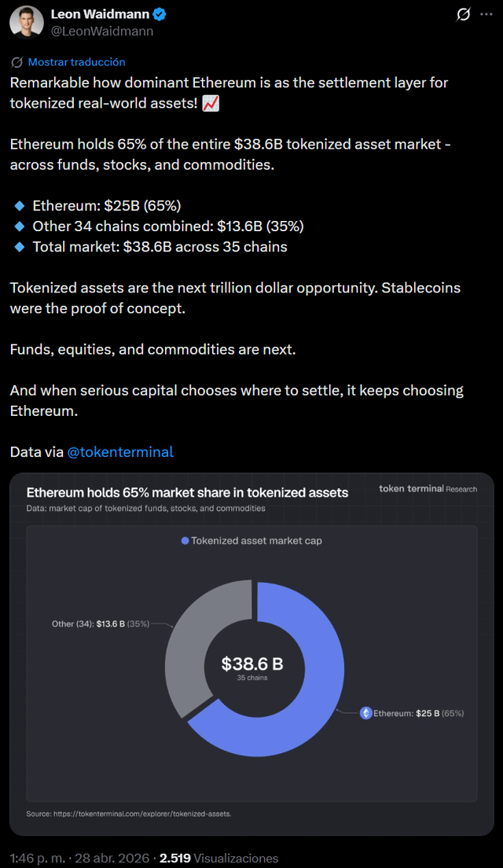Click the rising chart emoji
The image size is (503, 868).
coord(211,103)
